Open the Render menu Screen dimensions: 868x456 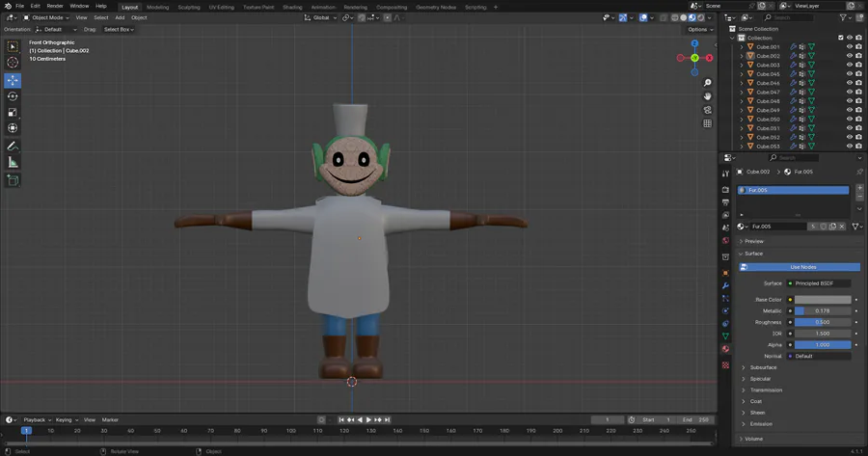point(55,6)
